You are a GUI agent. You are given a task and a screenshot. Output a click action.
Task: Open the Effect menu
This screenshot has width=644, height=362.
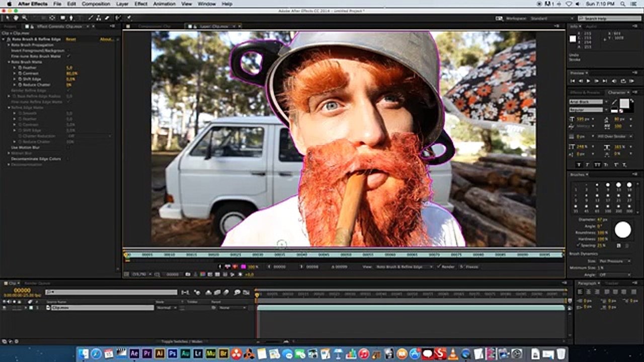[141, 4]
